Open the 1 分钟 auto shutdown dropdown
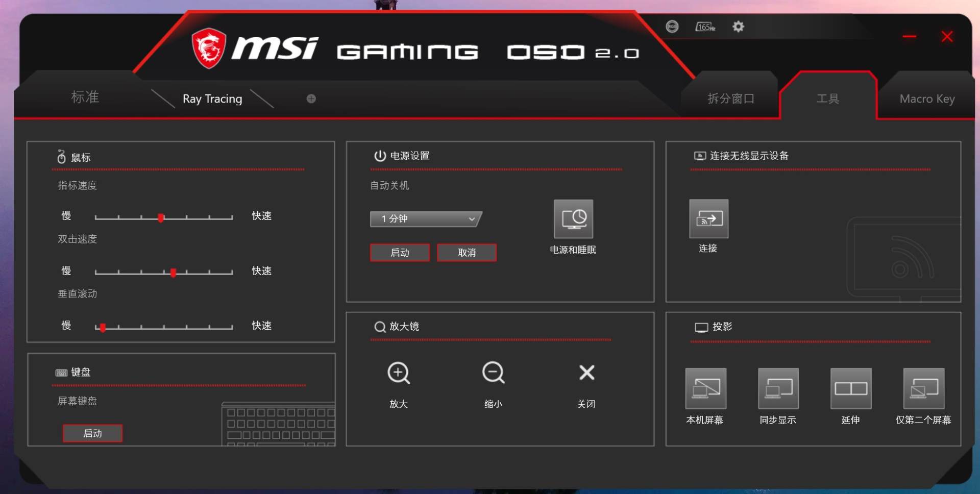 pyautogui.click(x=426, y=219)
